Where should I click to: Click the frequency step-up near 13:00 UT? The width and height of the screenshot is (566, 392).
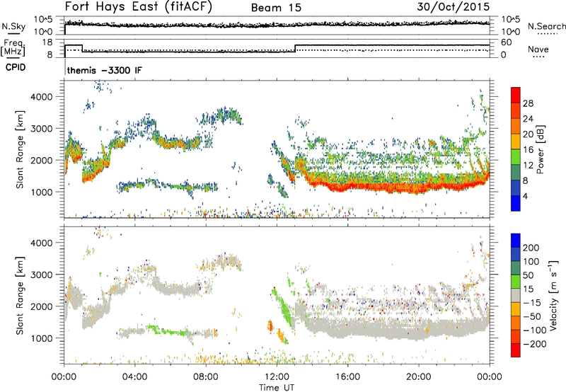coord(295,48)
